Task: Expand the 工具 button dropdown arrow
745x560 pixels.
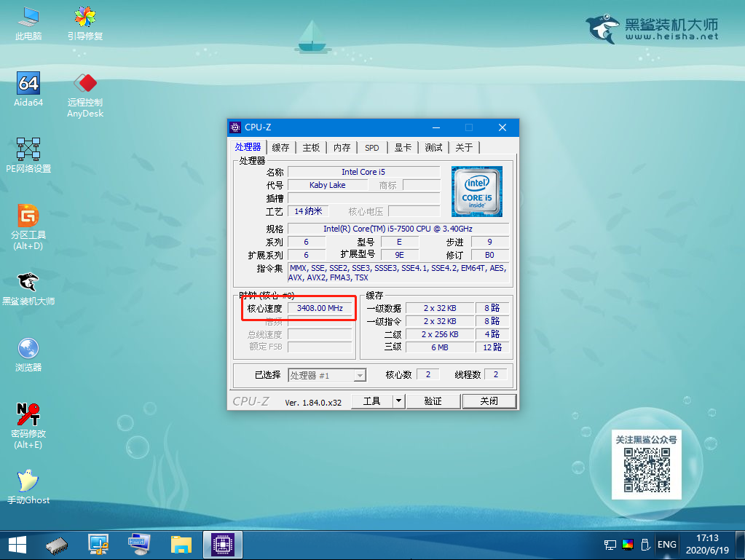Action: [398, 401]
